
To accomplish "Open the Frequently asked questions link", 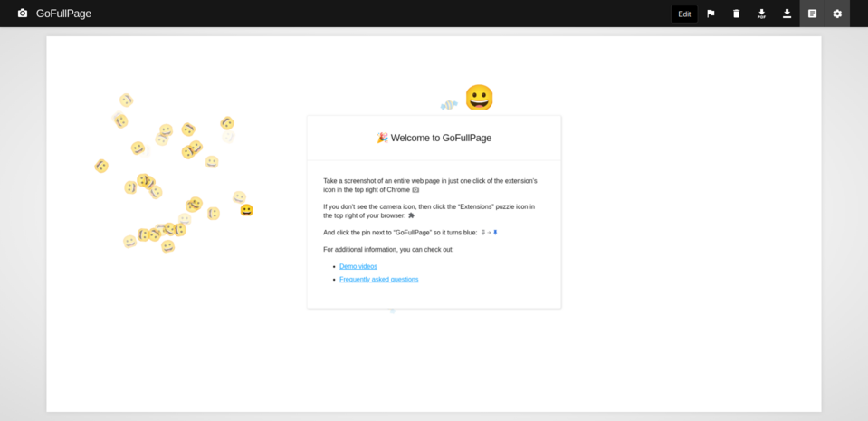I will [x=378, y=279].
